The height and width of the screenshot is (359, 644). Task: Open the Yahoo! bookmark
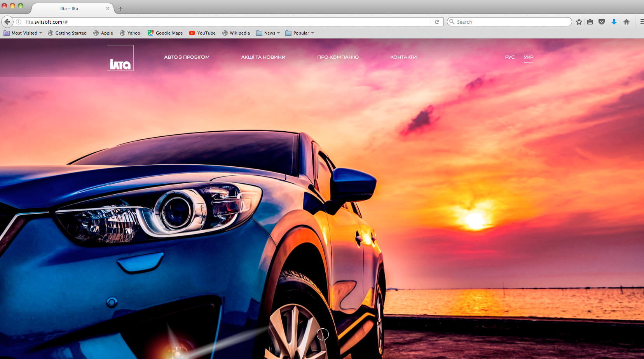(x=131, y=33)
